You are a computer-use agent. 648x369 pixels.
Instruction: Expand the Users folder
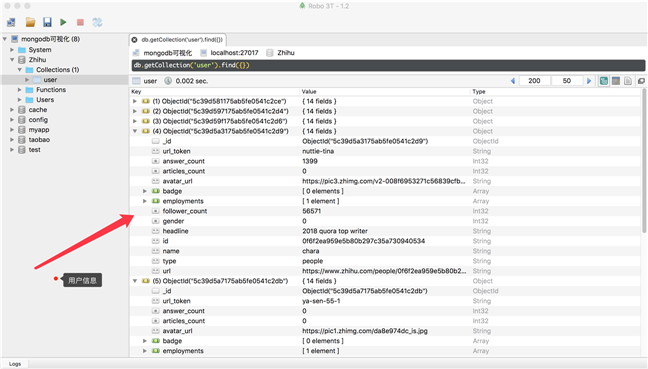point(19,100)
